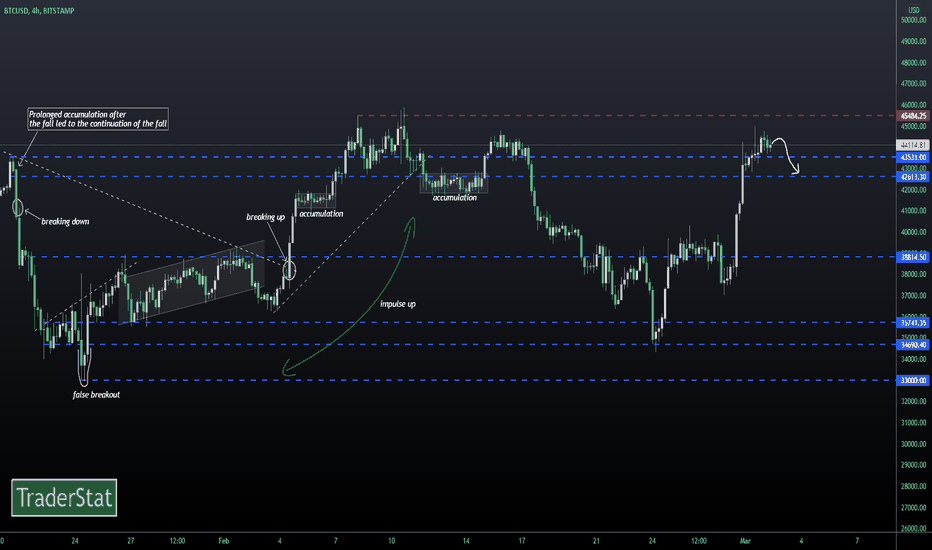The image size is (932, 550).
Task: Click the 38000.00 price axis label
Action: click(914, 274)
